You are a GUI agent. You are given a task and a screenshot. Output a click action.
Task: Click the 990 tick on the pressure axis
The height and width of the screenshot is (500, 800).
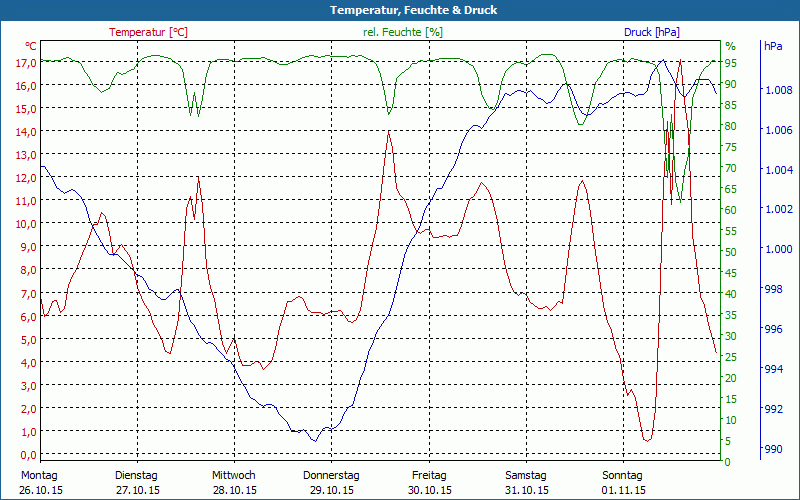(x=772, y=449)
